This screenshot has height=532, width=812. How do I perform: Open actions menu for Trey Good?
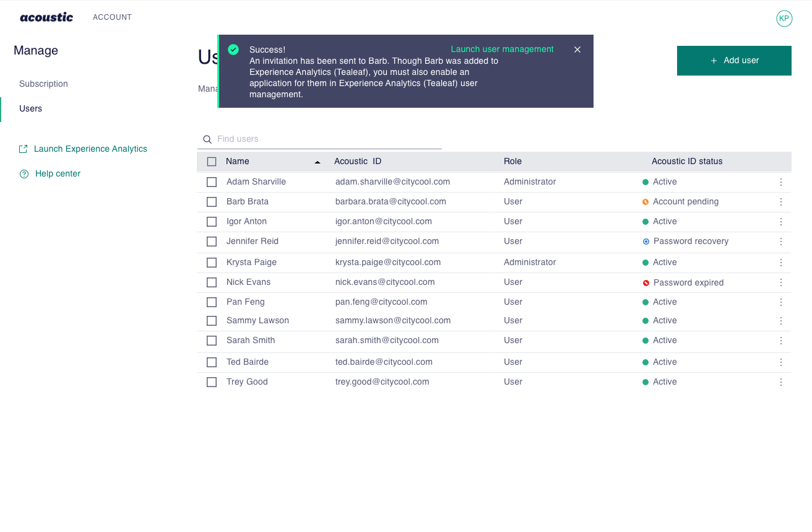coord(781,382)
